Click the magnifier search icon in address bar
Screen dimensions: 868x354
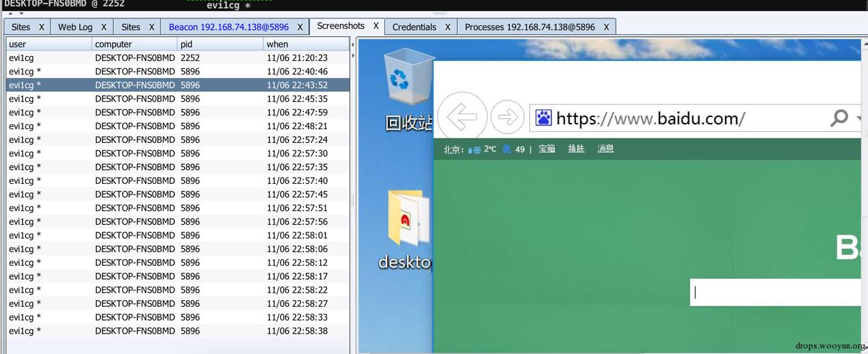click(839, 118)
